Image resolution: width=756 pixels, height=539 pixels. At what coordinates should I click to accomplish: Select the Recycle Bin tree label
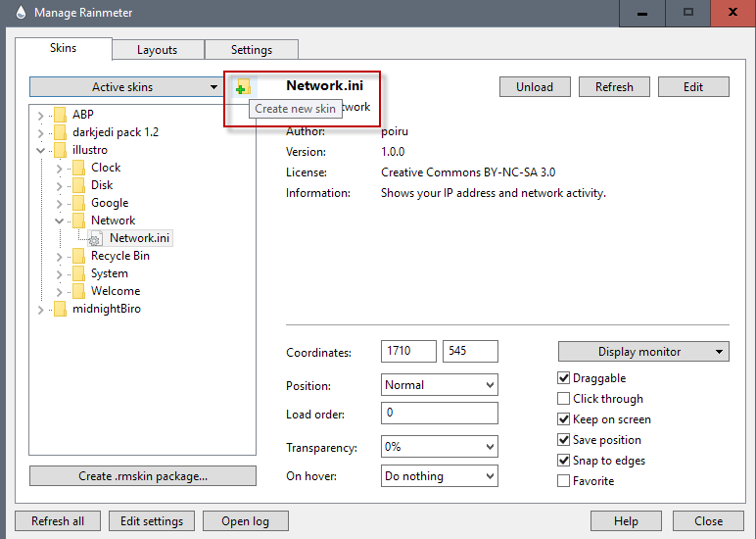pos(120,256)
